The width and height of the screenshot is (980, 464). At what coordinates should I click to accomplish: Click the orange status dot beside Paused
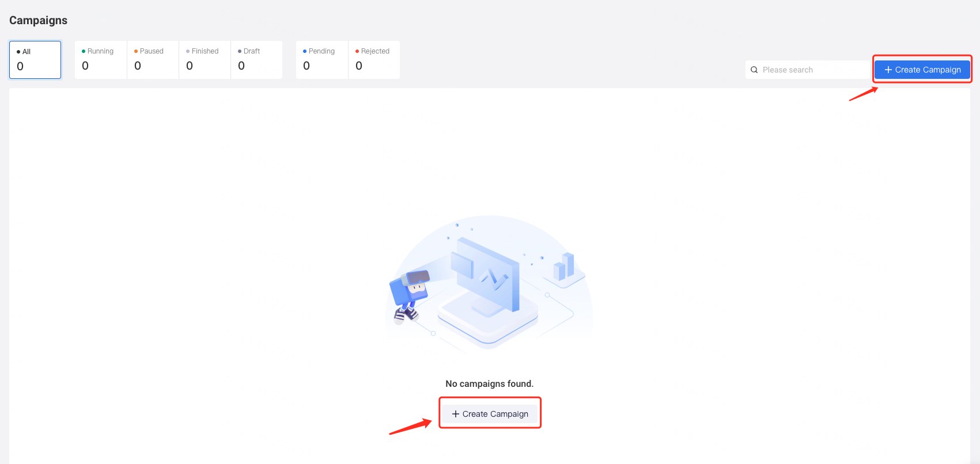tap(136, 51)
